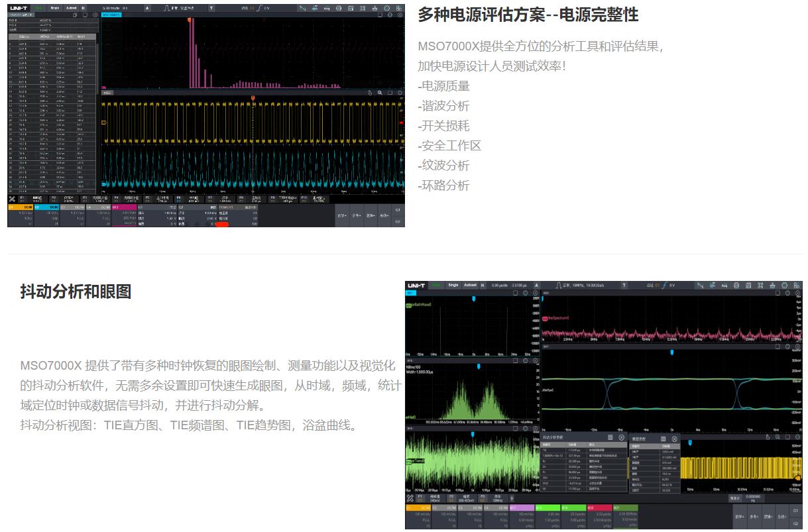
Task: Click bullet text -环路分析
Action: 443,186
